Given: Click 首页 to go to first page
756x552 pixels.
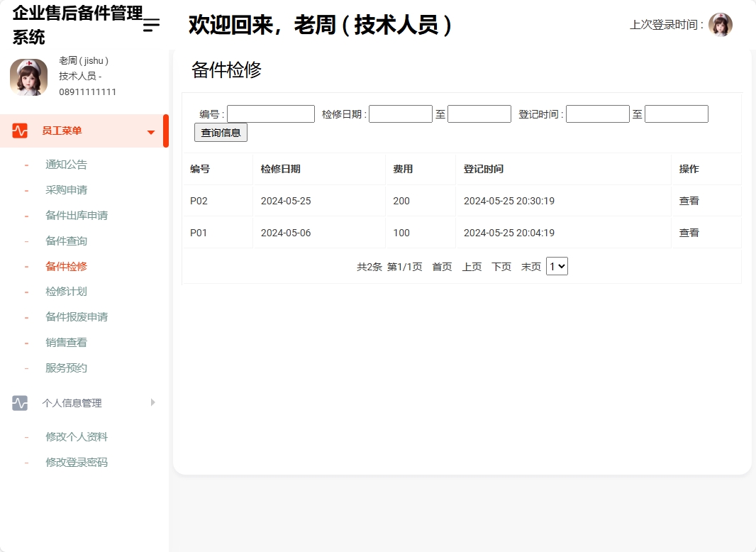Looking at the screenshot, I should pos(441,266).
